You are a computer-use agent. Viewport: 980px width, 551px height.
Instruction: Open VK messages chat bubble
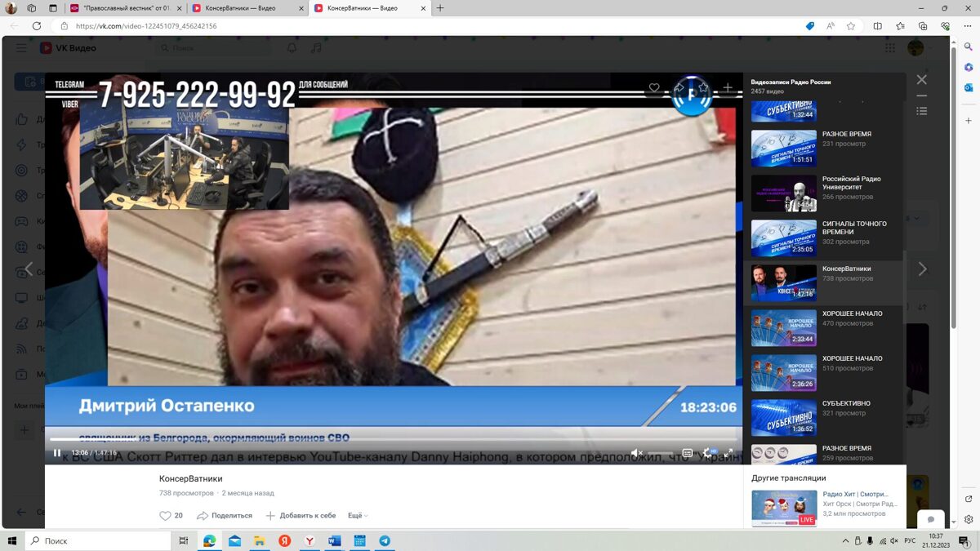point(930,520)
